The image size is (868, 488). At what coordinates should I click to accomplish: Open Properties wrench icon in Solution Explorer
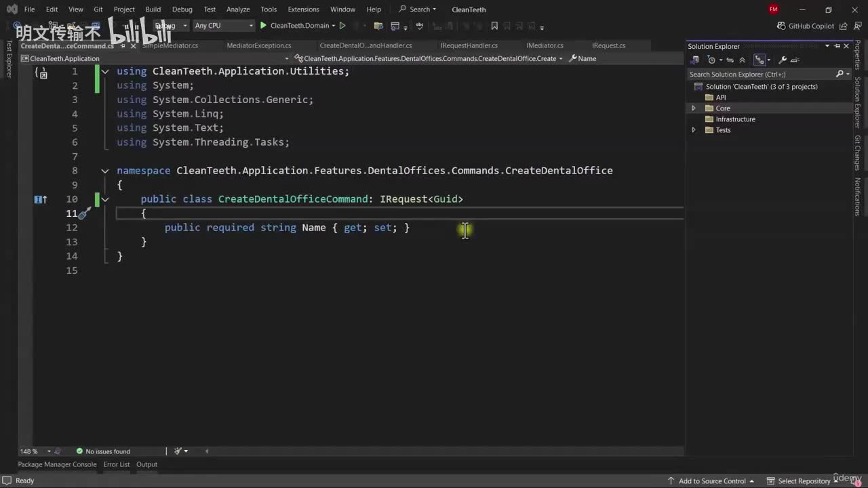coord(782,60)
